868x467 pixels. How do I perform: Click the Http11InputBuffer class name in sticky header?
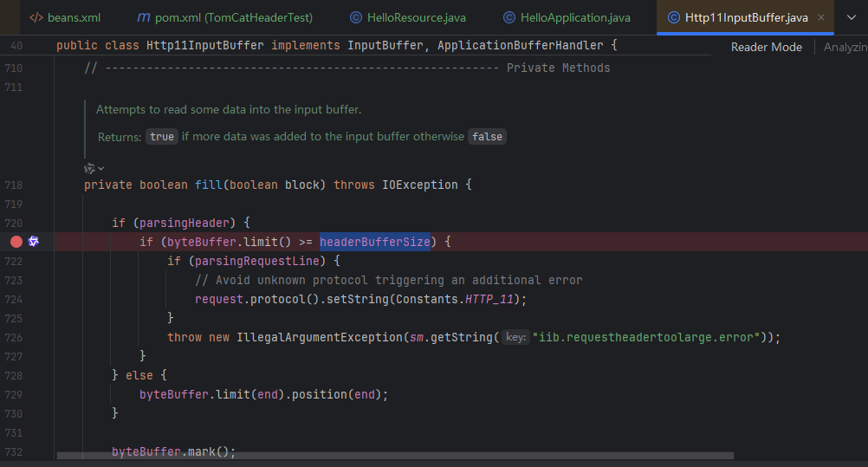[204, 45]
